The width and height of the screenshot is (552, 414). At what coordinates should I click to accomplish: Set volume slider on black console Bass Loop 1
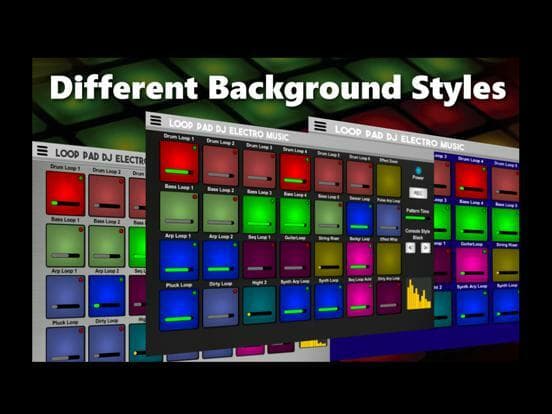(179, 221)
